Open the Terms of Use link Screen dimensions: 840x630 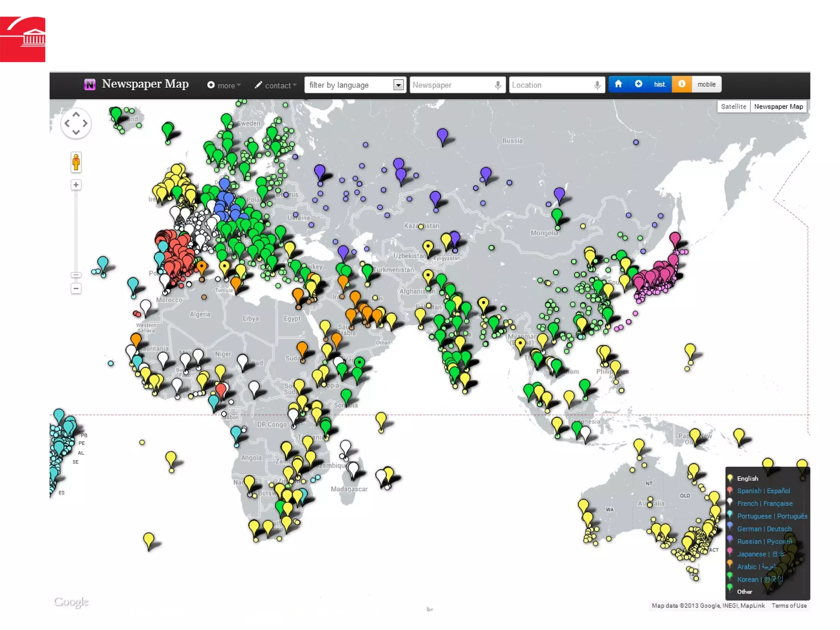point(789,605)
